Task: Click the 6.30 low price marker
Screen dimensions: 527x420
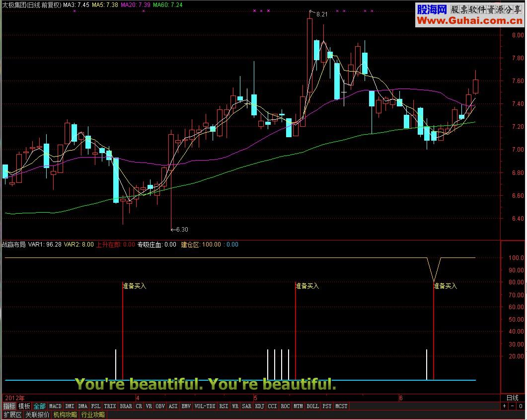Action: point(182,229)
